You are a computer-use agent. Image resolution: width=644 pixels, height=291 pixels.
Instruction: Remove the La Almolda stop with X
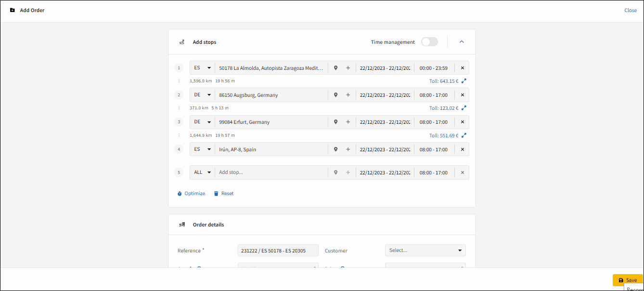pyautogui.click(x=463, y=68)
